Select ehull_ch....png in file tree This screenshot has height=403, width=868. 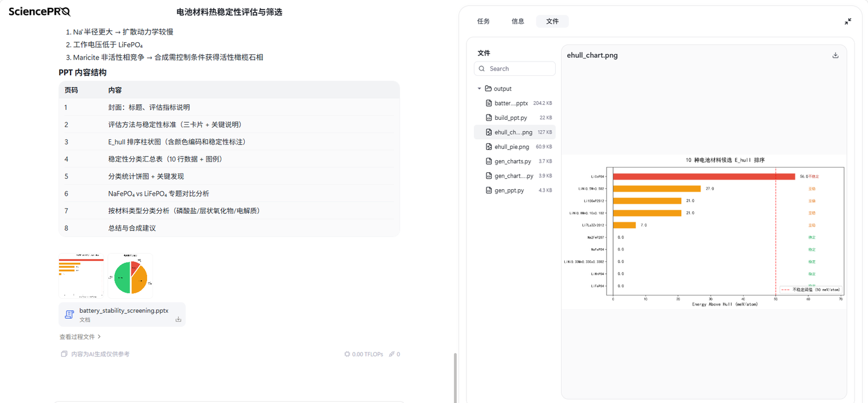click(515, 132)
